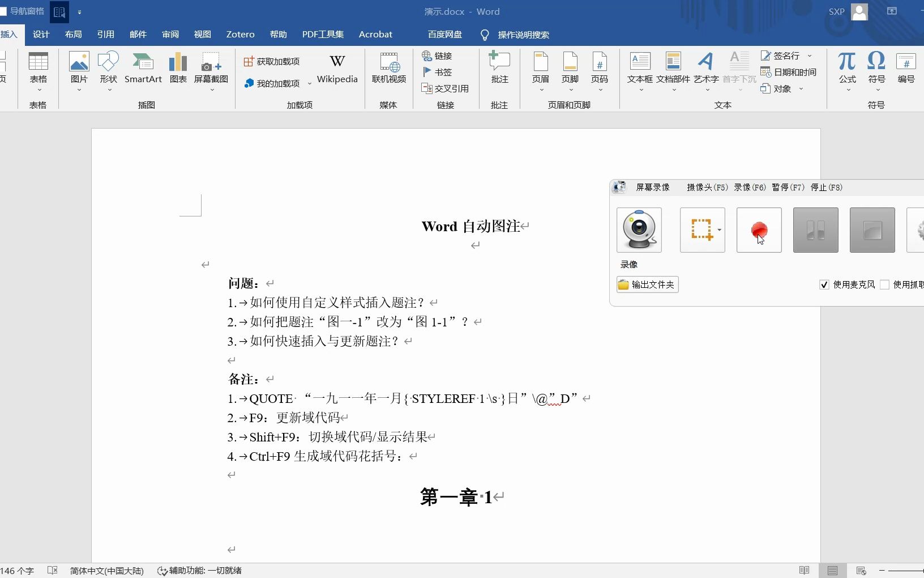Insert a table with the 表格 icon
Viewport: 924px width, 578px height.
tap(38, 61)
